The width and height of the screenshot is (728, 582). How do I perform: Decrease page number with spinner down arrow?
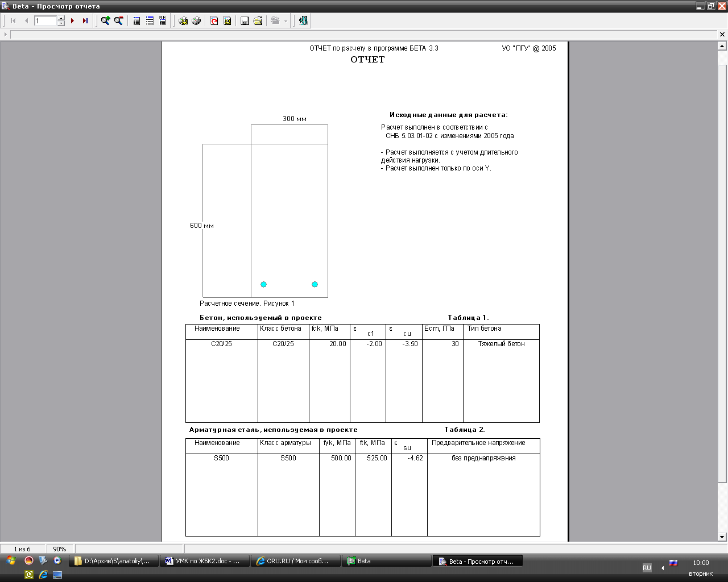pos(61,23)
